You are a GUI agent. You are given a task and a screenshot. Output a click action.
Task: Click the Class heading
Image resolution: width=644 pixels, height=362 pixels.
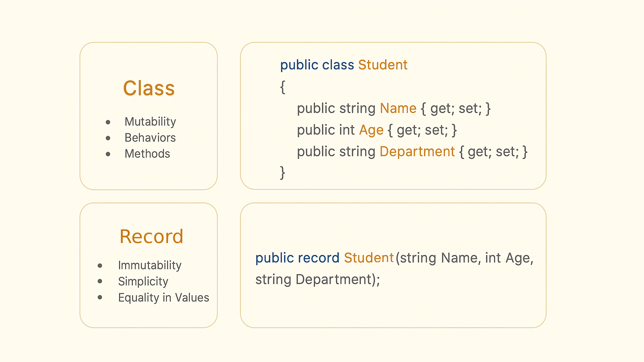pos(149,88)
